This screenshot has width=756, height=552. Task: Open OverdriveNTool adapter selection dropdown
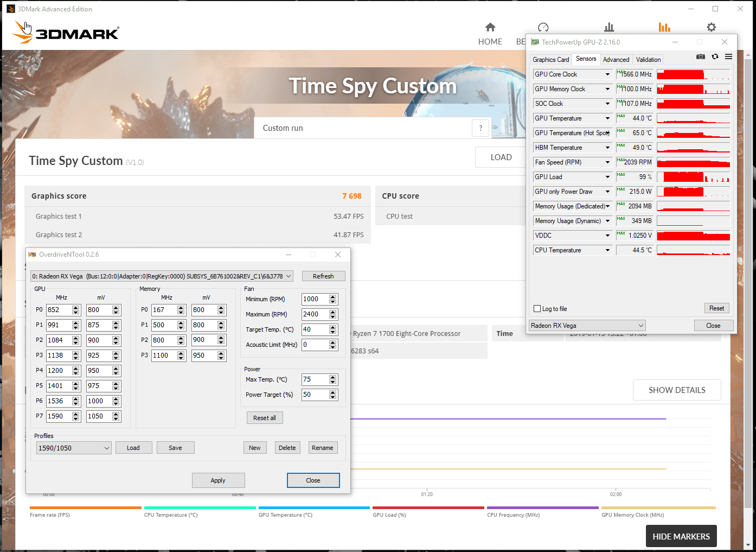pyautogui.click(x=162, y=276)
